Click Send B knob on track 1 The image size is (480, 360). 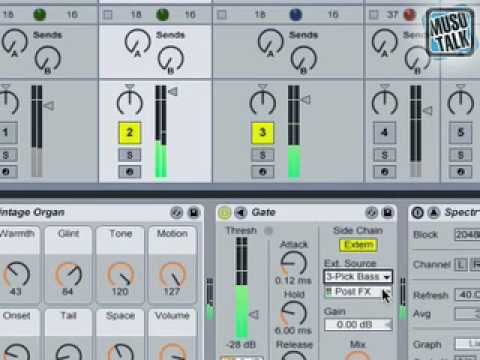pyautogui.click(x=48, y=60)
